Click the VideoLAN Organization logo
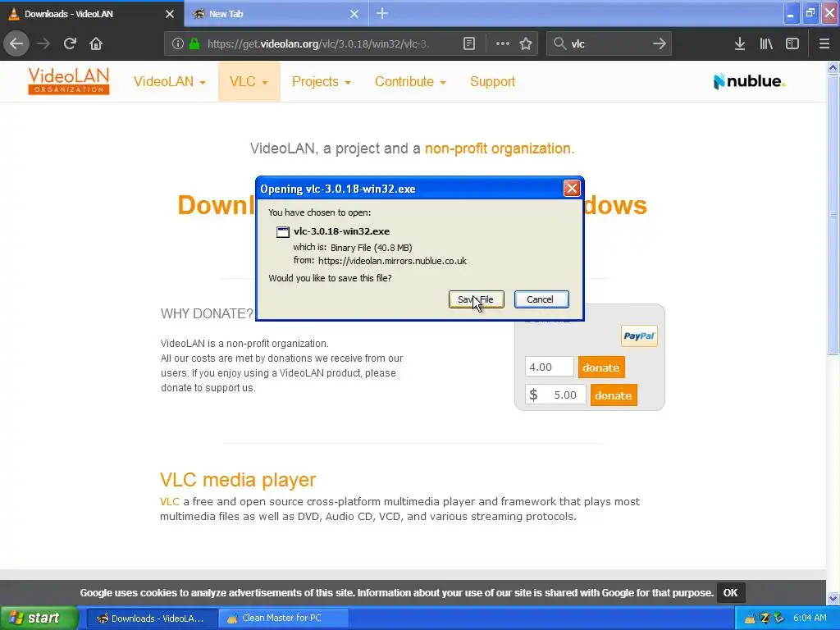The image size is (840, 630). coord(69,81)
